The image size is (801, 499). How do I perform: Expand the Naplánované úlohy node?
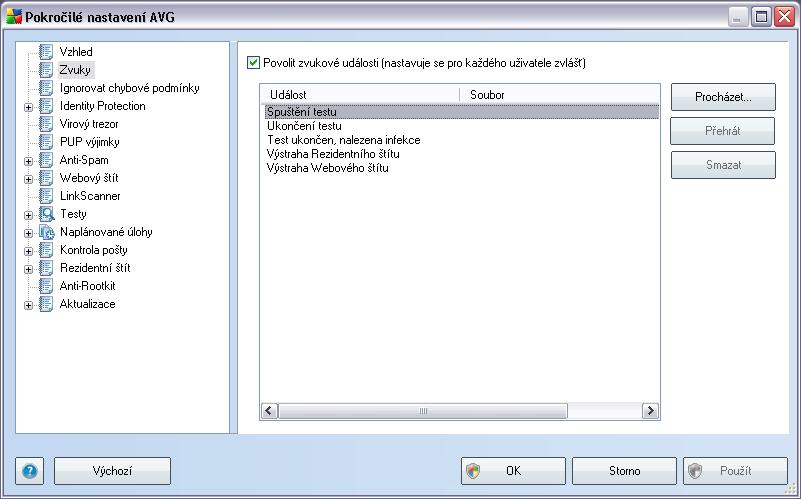coord(29,233)
